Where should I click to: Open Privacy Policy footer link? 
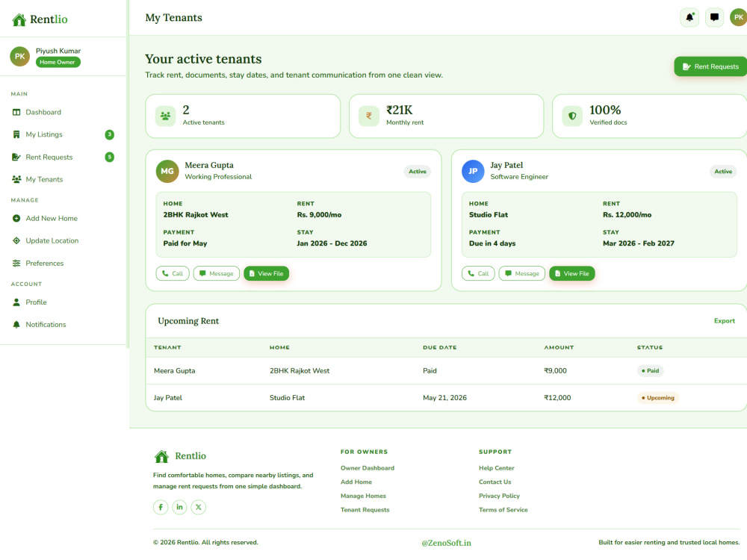coord(499,496)
